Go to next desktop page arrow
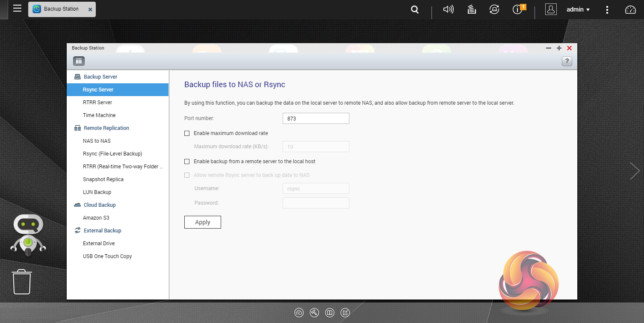 (635, 171)
